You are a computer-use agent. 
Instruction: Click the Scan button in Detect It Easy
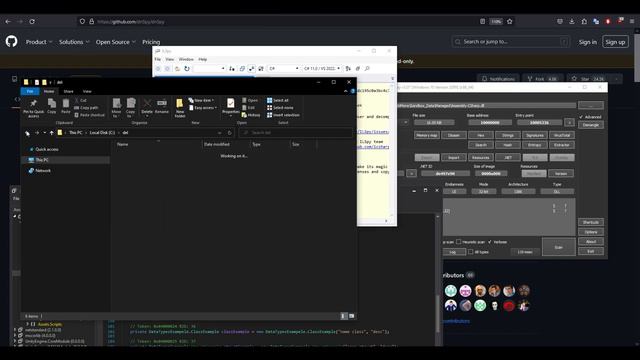pos(558,247)
